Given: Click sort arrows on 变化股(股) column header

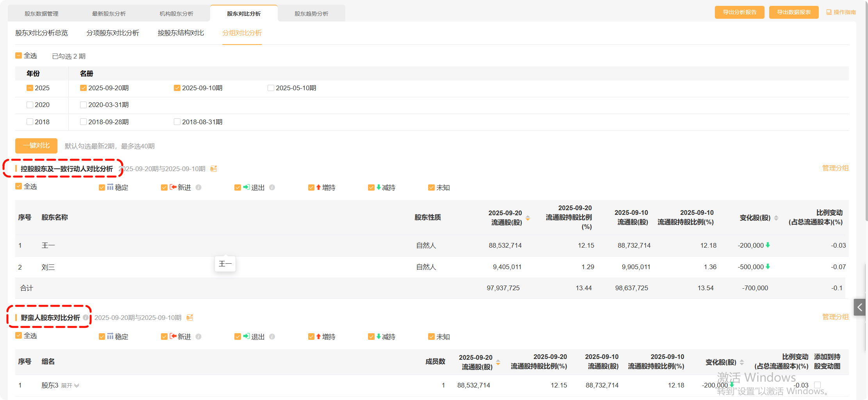Looking at the screenshot, I should (776, 218).
